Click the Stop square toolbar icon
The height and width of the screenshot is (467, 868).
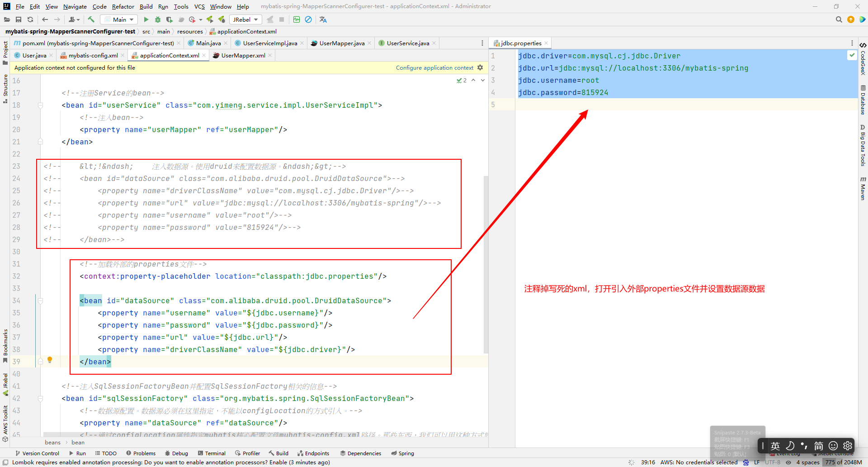(282, 19)
